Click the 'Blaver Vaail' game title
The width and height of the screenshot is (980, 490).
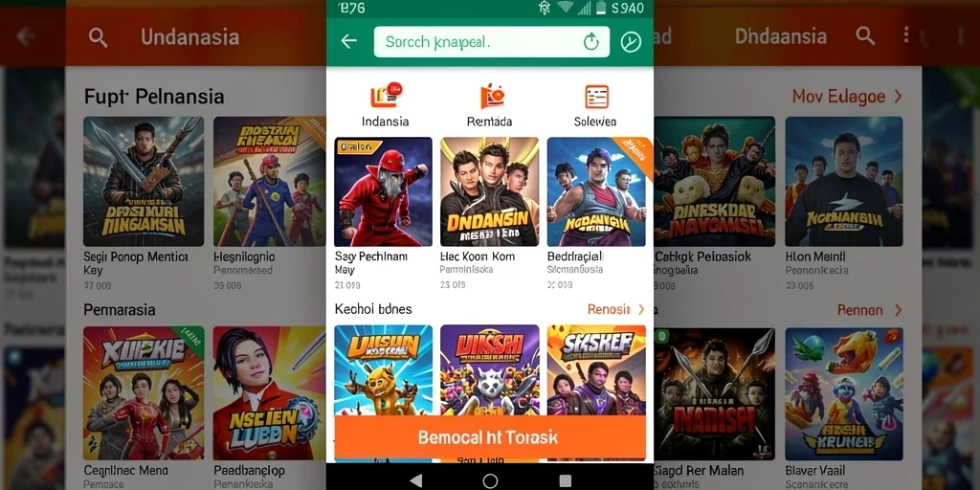point(817,471)
